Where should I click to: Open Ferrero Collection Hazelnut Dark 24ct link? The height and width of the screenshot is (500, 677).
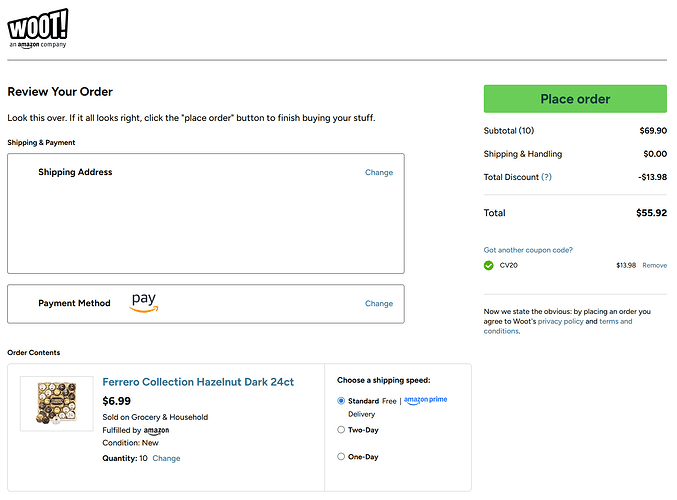[198, 382]
